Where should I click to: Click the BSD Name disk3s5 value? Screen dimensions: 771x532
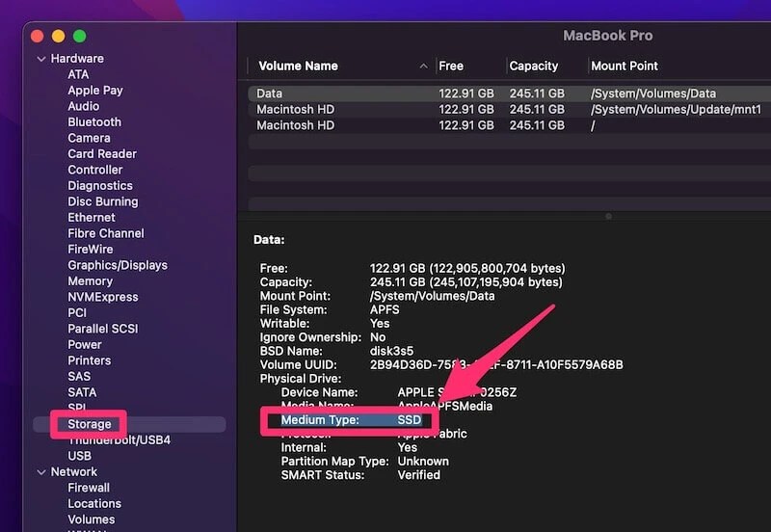(391, 351)
